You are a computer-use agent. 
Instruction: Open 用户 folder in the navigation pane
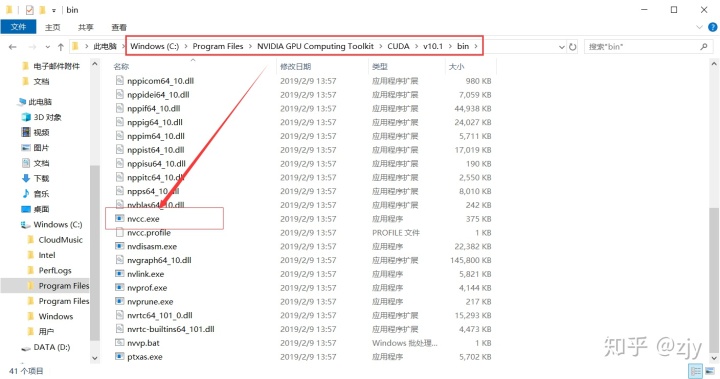click(x=46, y=331)
